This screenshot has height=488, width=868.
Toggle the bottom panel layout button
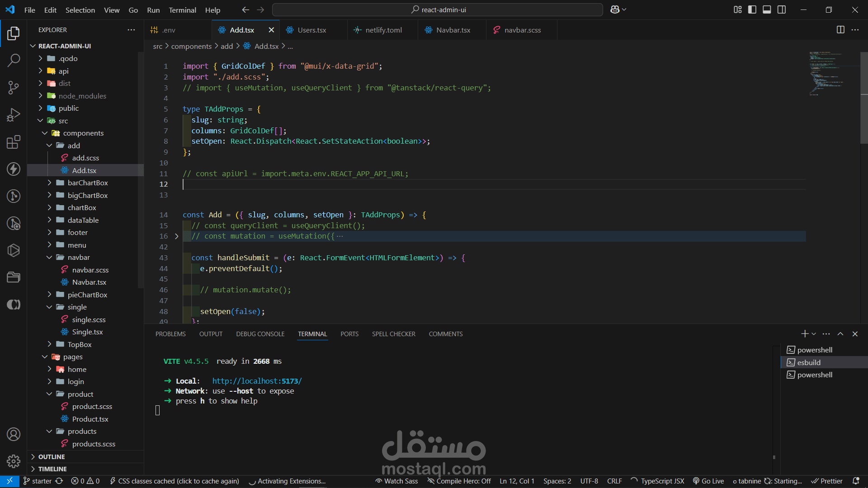[767, 9]
